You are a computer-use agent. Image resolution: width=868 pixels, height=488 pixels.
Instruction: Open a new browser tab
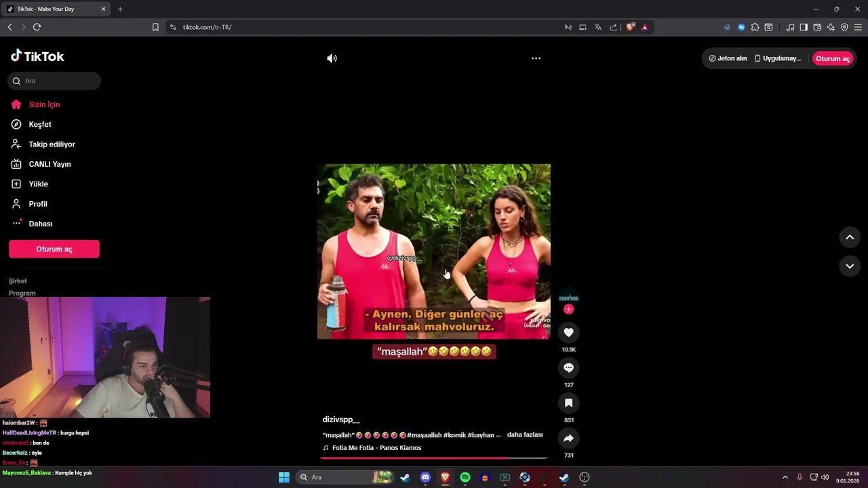tap(120, 9)
